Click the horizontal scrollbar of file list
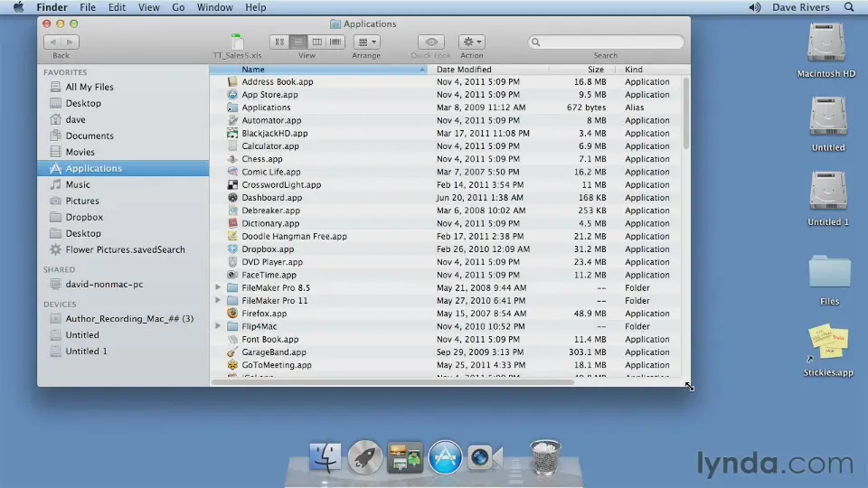This screenshot has width=868, height=488. [x=392, y=381]
